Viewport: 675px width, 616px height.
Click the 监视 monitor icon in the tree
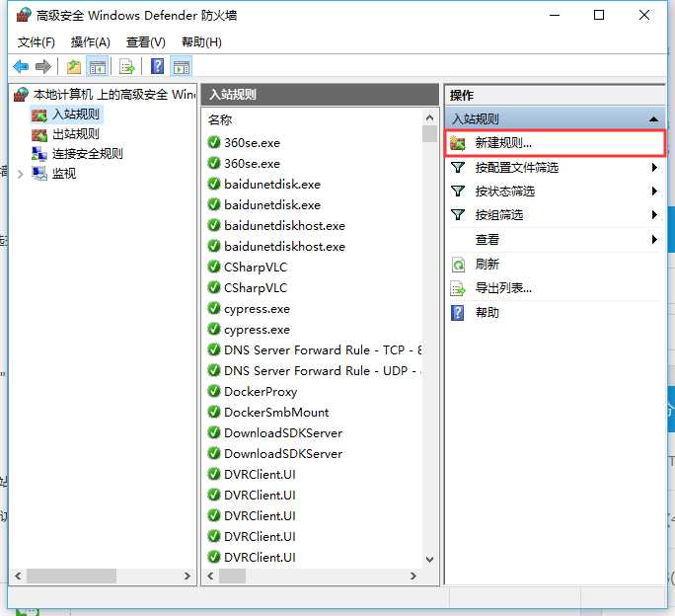pyautogui.click(x=39, y=173)
